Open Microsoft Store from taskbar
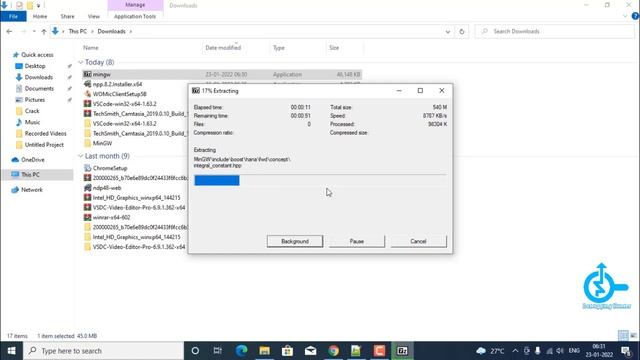 pyautogui.click(x=287, y=351)
